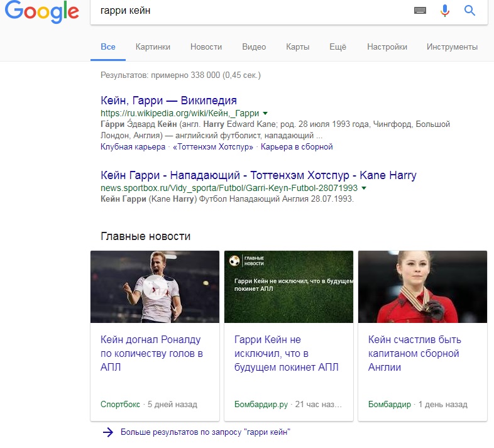Image resolution: width=494 pixels, height=448 pixels.
Task: Open Кейн, Гарри — Википедия result
Action: point(168,101)
